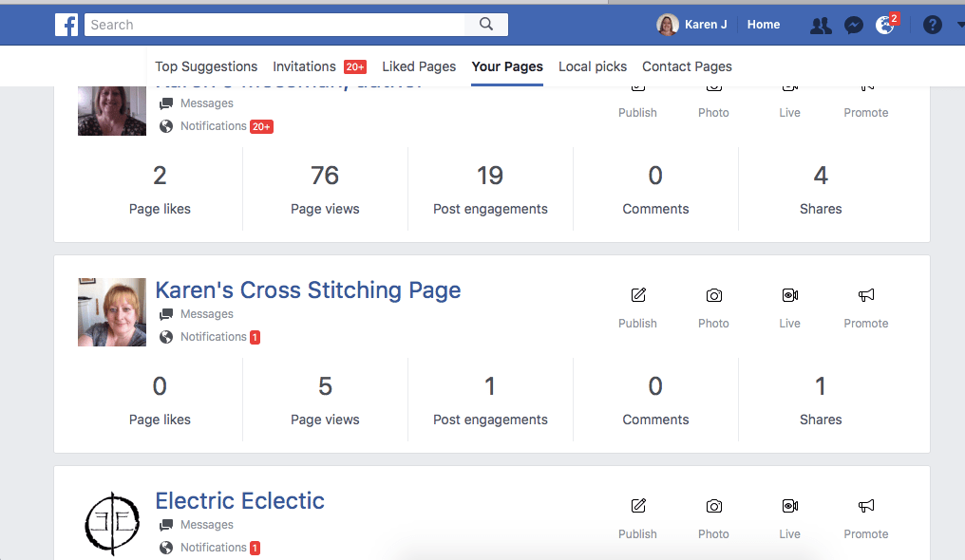The width and height of the screenshot is (965, 560).
Task: Open the notifications globe icon
Action: pos(884,26)
